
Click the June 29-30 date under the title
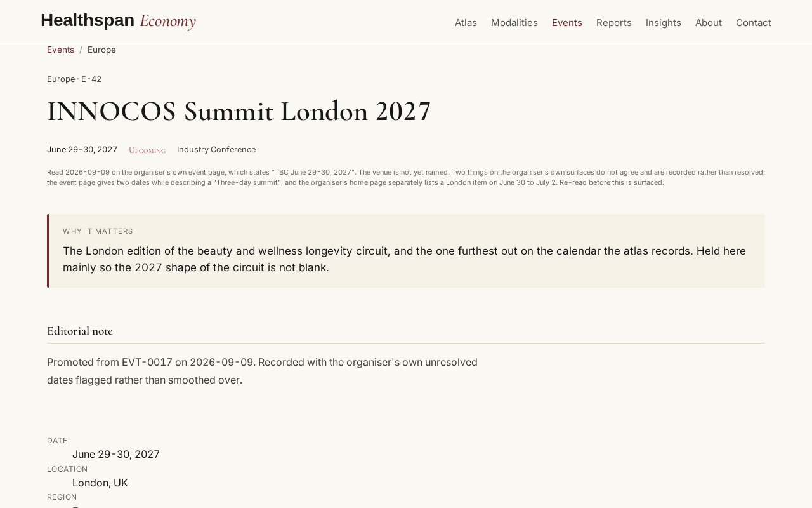(82, 150)
